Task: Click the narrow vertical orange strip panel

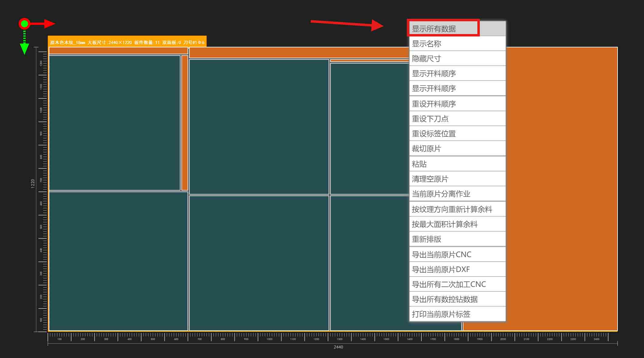Action: point(185,123)
